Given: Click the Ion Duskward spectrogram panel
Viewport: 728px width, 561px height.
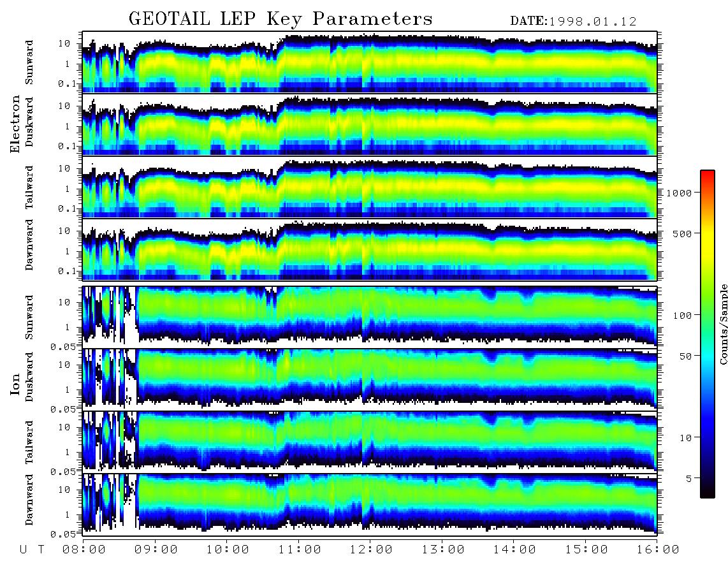Looking at the screenshot, I should tap(370, 379).
